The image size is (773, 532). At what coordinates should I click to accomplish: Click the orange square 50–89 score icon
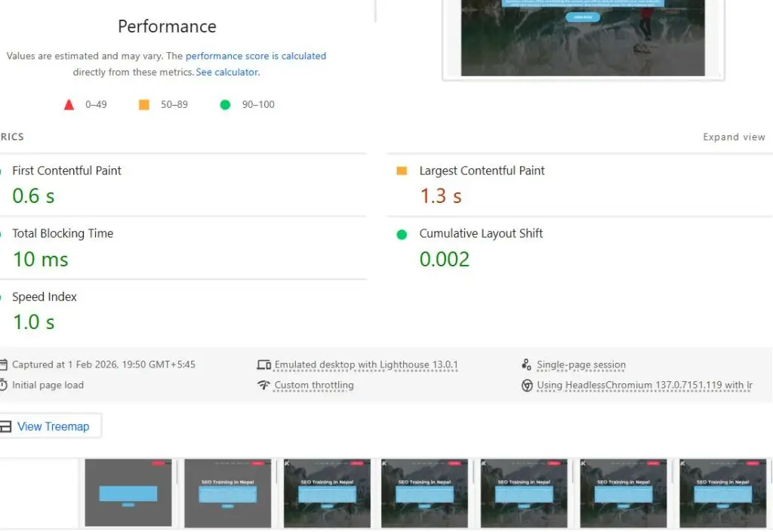coord(143,104)
